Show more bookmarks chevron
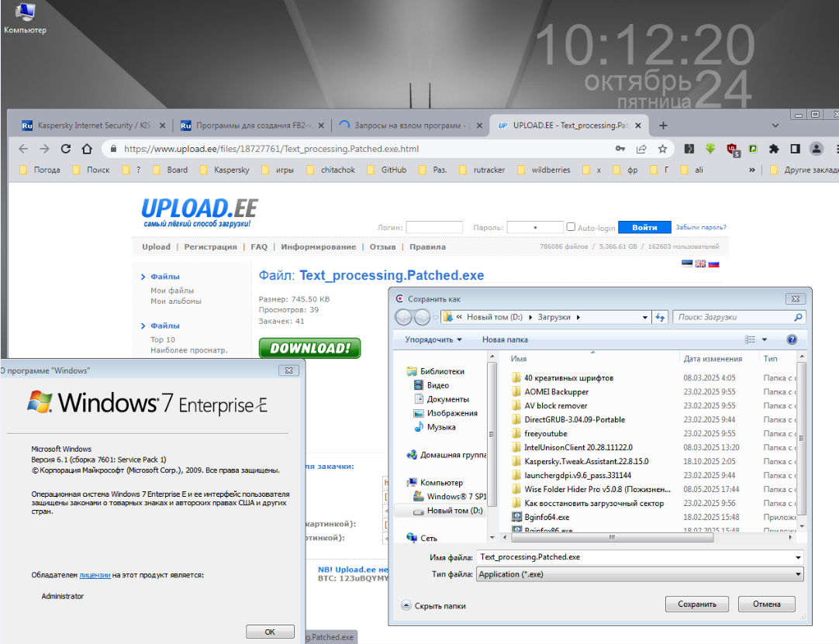This screenshot has height=644, width=839. point(752,170)
